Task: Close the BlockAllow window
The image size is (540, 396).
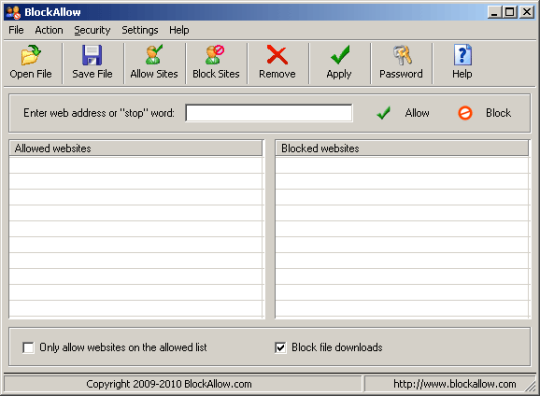Action: coord(527,12)
